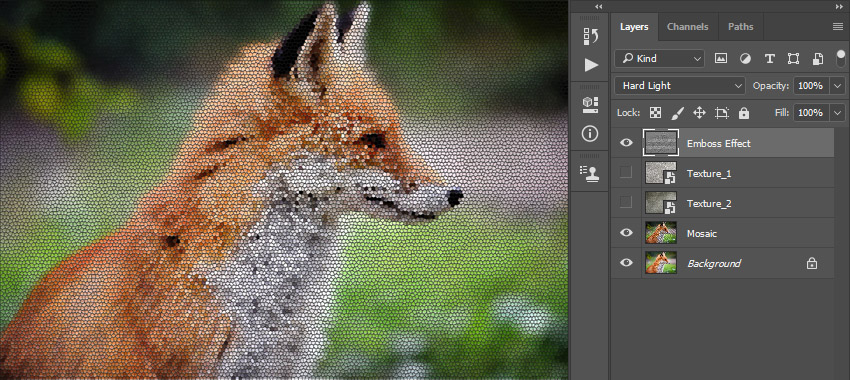Click the fox's nose in canvas
The width and height of the screenshot is (850, 380).
tap(455, 198)
